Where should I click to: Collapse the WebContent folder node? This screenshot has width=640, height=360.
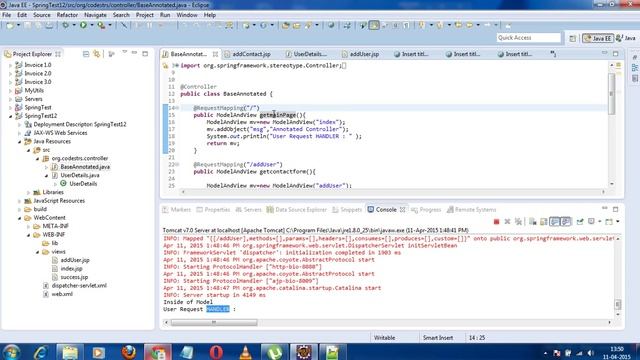pyautogui.click(x=20, y=218)
